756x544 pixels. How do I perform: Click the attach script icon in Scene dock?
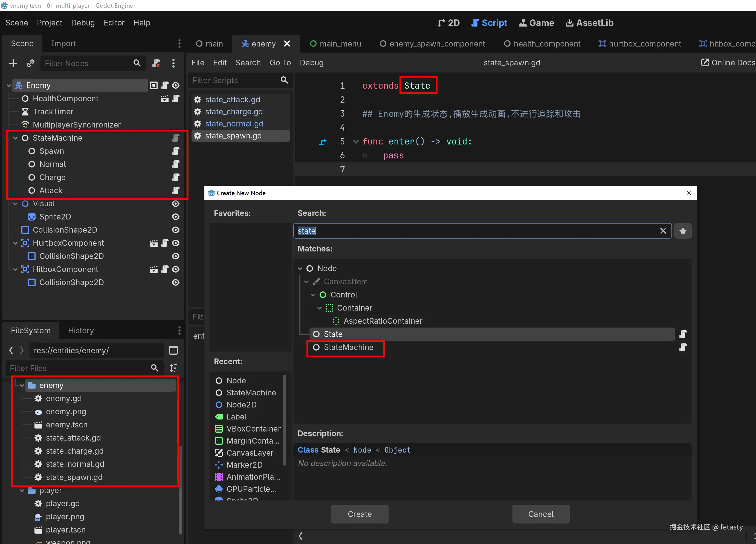pyautogui.click(x=156, y=63)
